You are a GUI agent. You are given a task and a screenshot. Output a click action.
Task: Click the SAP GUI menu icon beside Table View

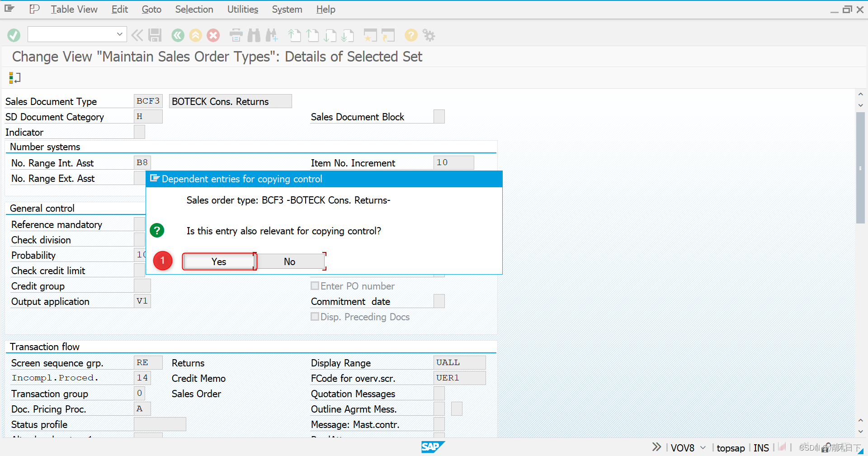[34, 9]
